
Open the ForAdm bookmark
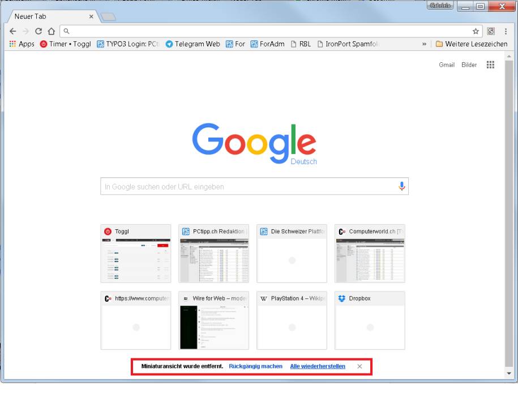(x=267, y=44)
